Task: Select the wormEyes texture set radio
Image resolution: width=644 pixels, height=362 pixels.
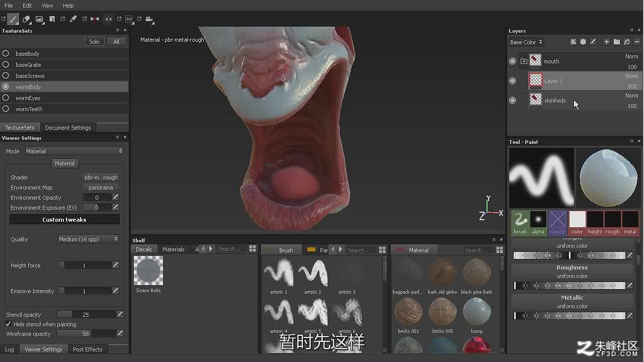Action: [x=6, y=98]
